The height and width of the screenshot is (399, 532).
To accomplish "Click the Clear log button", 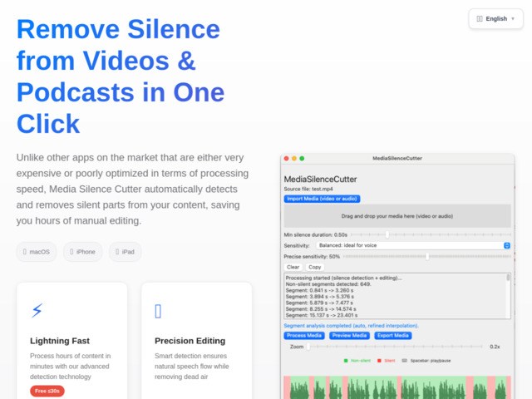I will (x=293, y=267).
